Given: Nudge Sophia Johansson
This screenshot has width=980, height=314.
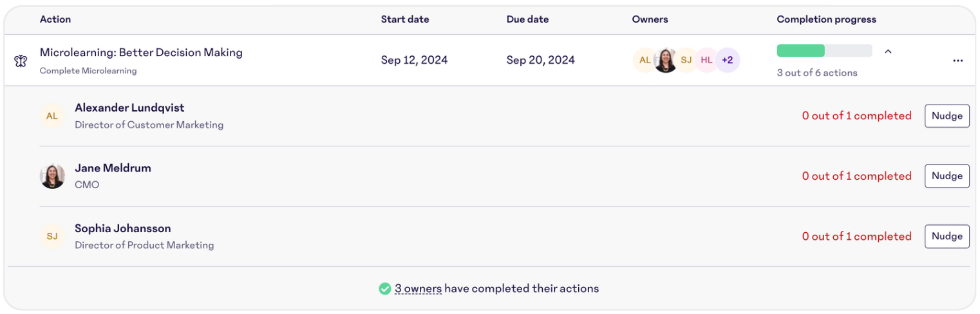Looking at the screenshot, I should point(947,237).
